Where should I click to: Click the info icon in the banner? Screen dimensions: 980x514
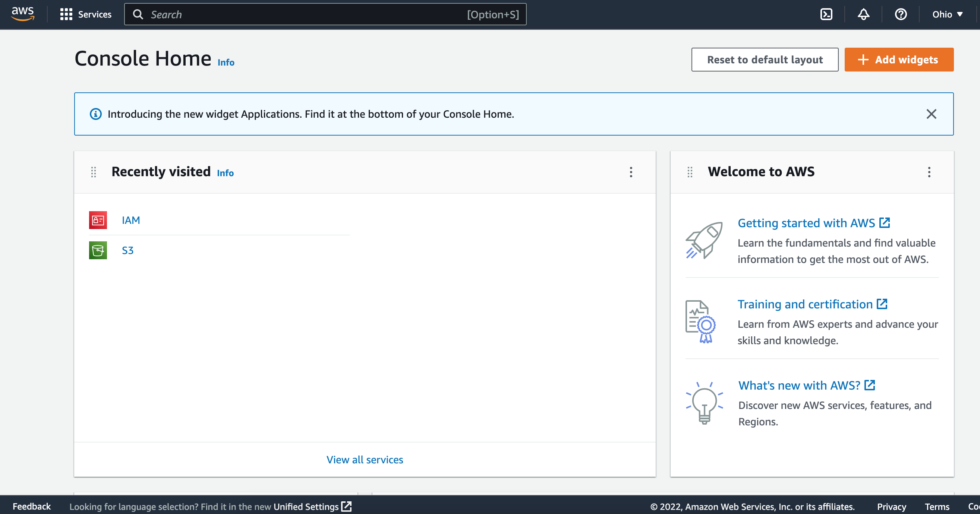pyautogui.click(x=95, y=114)
